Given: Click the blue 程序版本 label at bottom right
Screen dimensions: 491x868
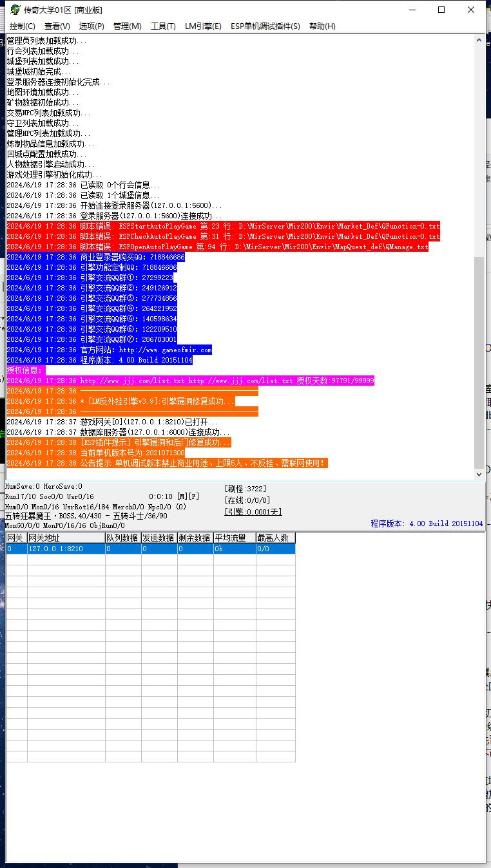Looking at the screenshot, I should point(427,524).
